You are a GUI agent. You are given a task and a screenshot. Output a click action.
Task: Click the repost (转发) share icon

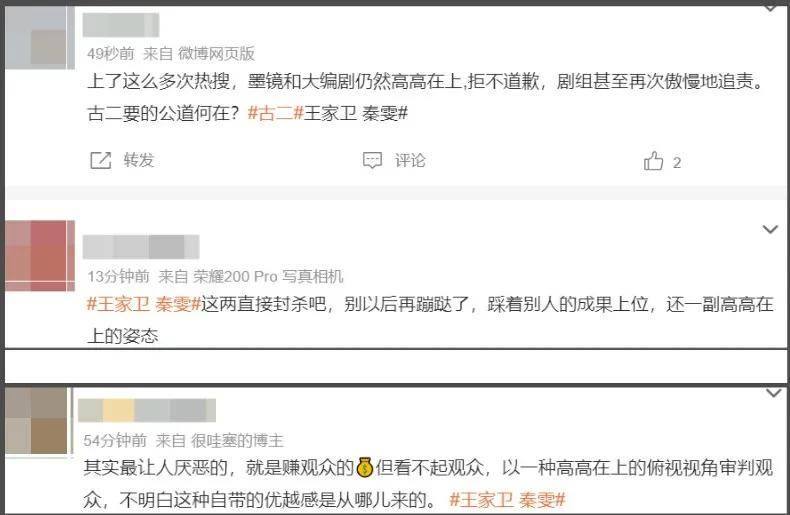pyautogui.click(x=100, y=160)
